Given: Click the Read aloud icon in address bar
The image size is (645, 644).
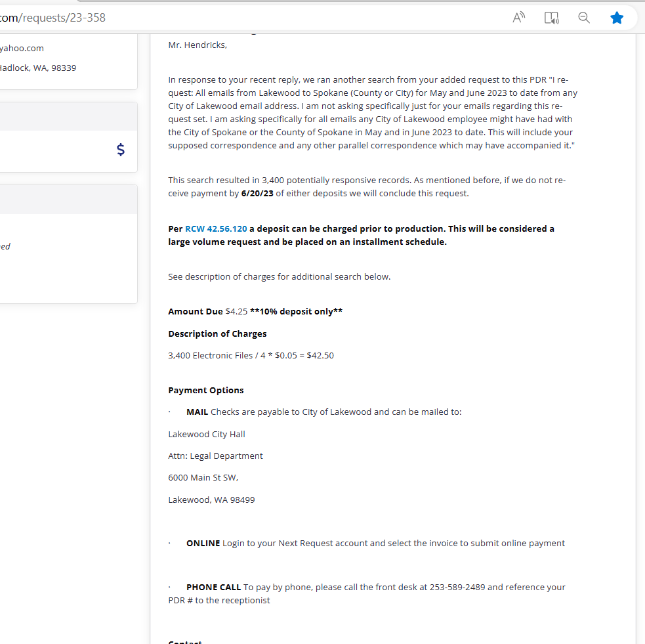Looking at the screenshot, I should click(519, 18).
